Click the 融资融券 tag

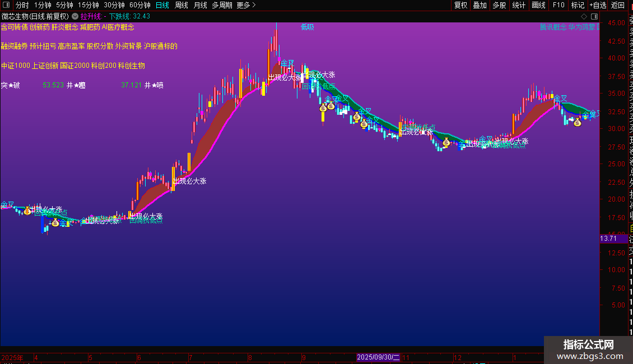click(14, 46)
